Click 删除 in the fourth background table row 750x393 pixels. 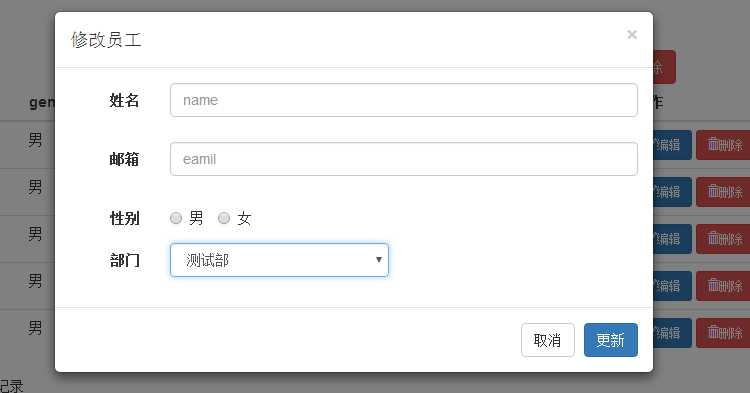click(x=723, y=286)
